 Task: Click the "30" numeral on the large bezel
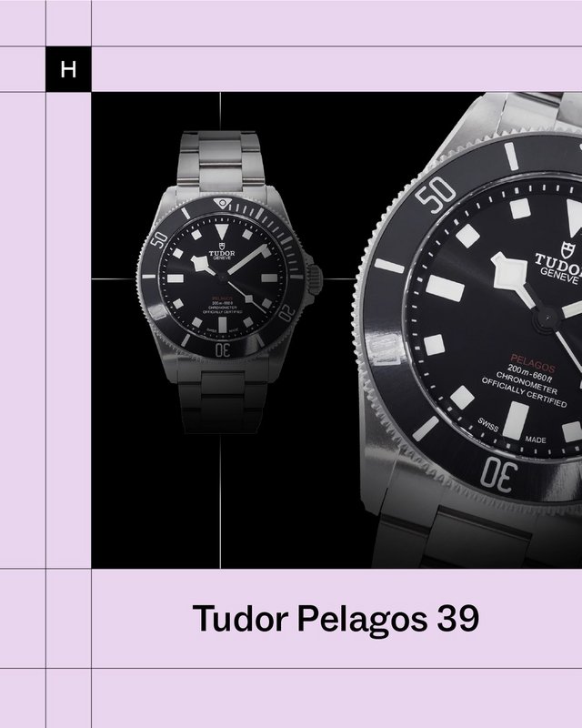498,474
